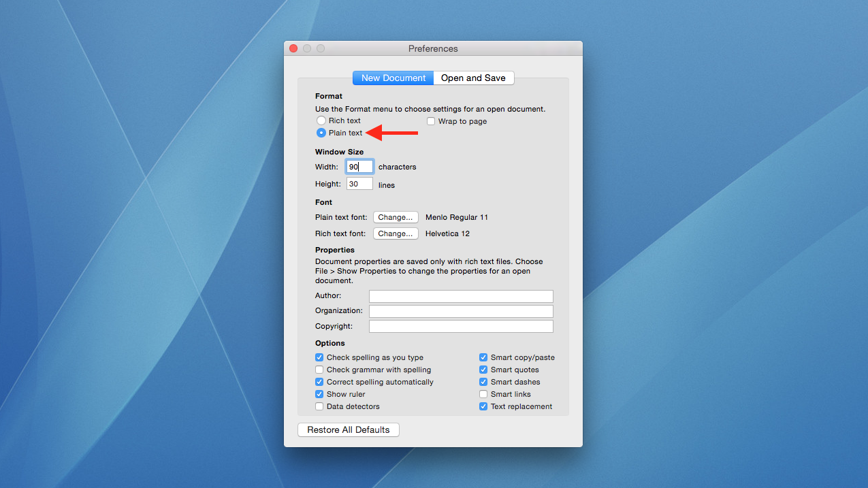This screenshot has width=868, height=488.
Task: Click the Width characters input field
Action: click(359, 167)
